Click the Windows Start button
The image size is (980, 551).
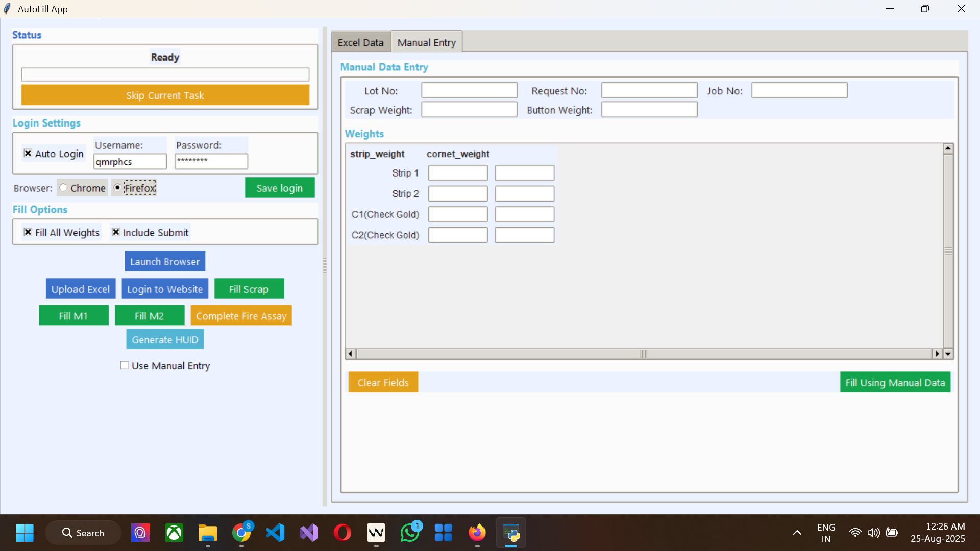pos(24,532)
